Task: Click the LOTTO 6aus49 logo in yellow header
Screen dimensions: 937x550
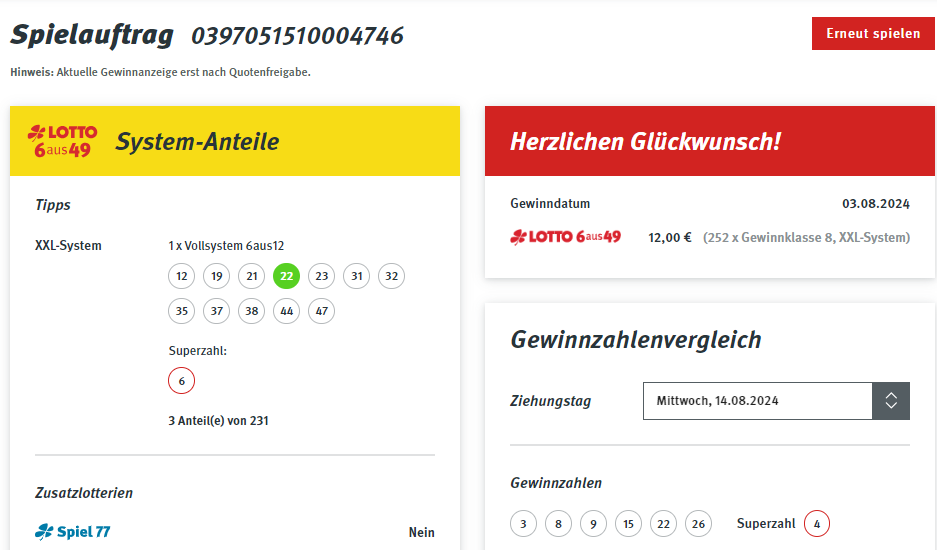Action: (63, 141)
